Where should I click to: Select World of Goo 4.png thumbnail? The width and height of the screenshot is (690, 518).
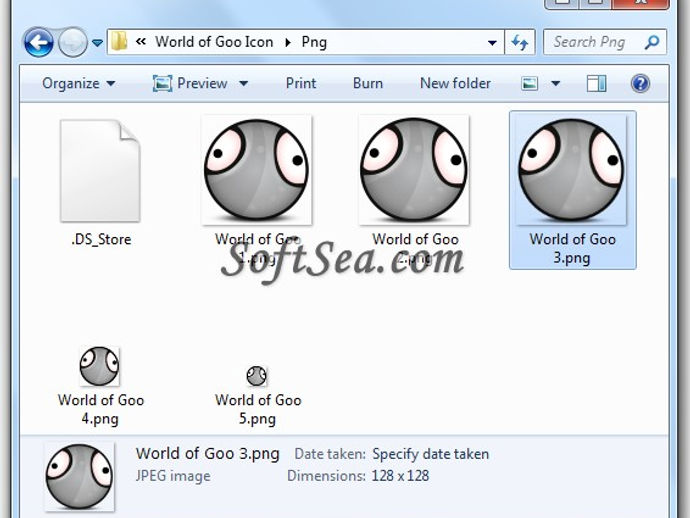[x=99, y=366]
